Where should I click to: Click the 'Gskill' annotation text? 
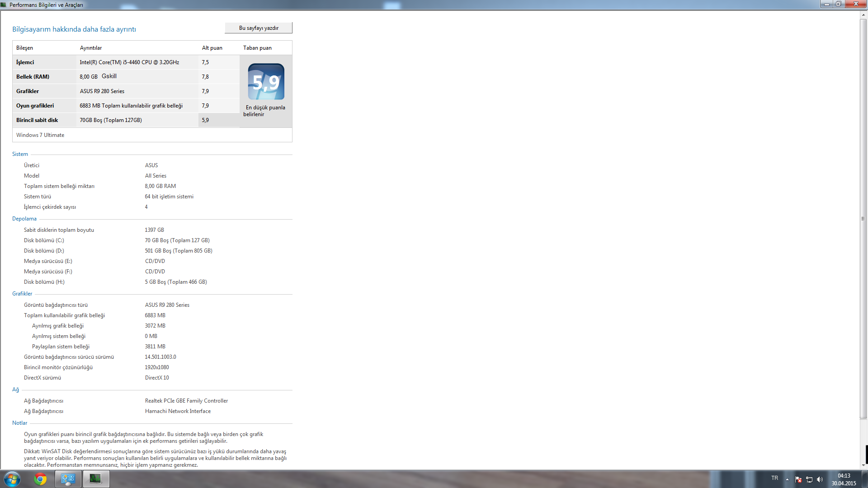109,76
